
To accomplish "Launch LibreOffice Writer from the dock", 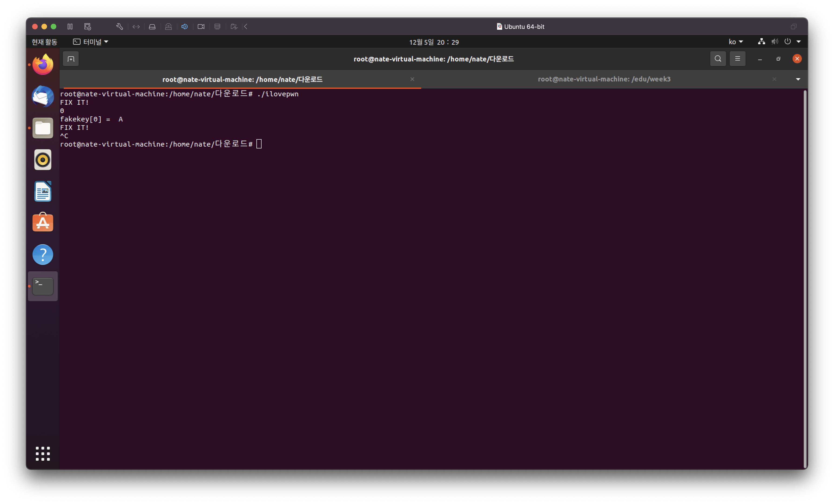I will (43, 191).
